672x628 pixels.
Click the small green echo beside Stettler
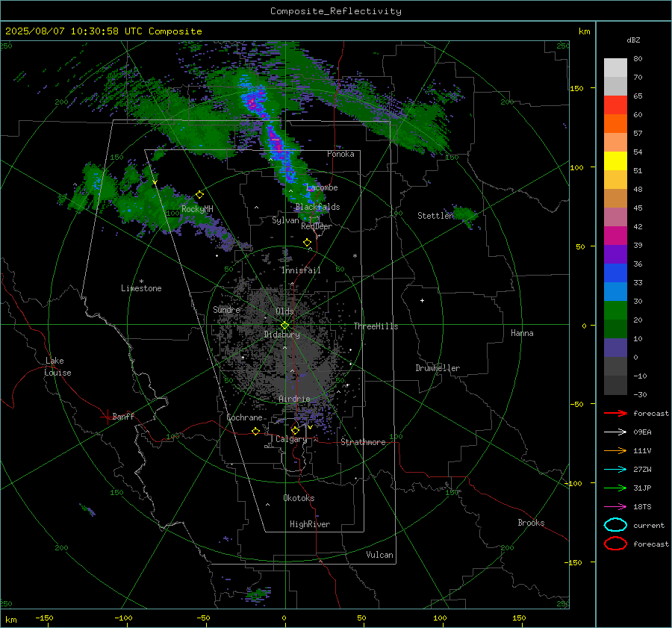[x=465, y=214]
